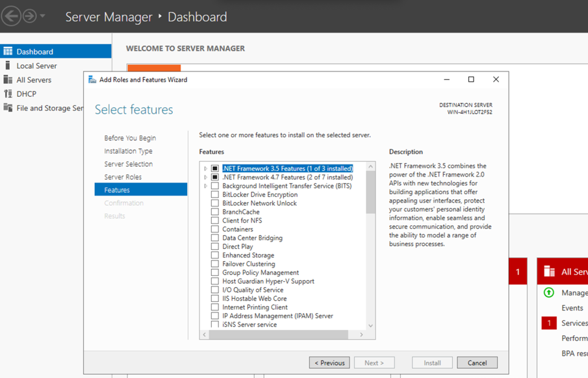
Task: Enable BitLocker Drive Encryption feature
Action: click(214, 194)
